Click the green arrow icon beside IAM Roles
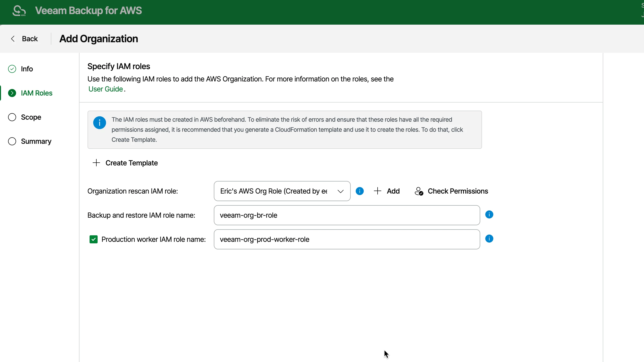The image size is (644, 362). pos(12,93)
